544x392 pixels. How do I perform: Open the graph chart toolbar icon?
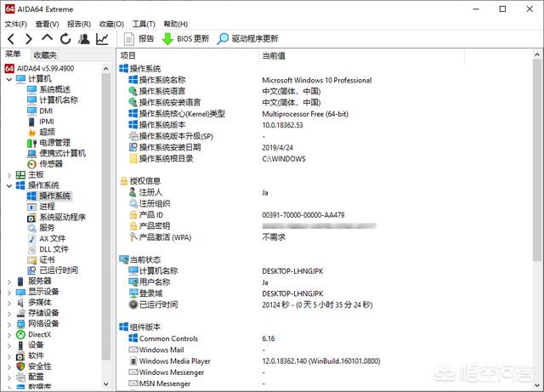coord(102,39)
